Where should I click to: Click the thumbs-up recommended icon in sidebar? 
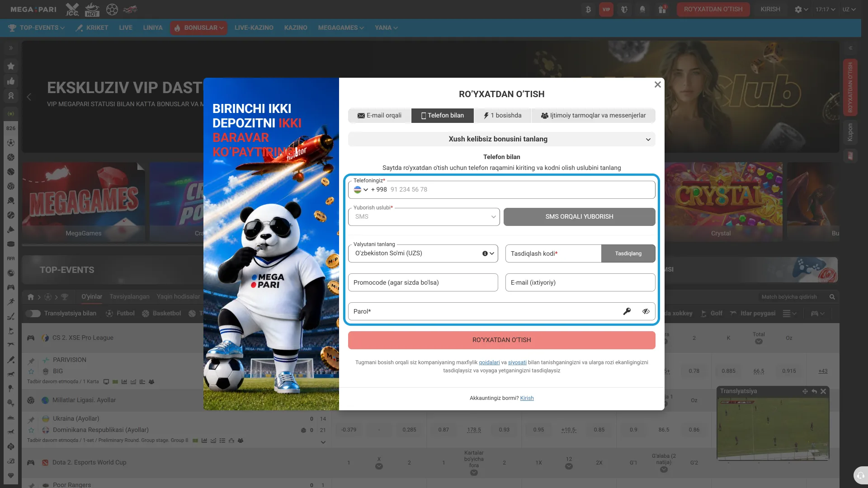coord(11,81)
